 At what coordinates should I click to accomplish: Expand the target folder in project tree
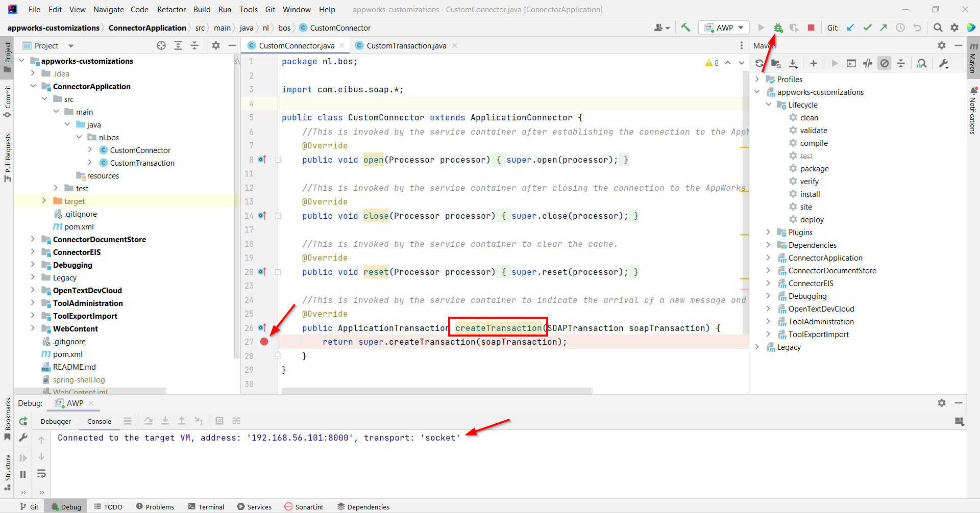44,201
